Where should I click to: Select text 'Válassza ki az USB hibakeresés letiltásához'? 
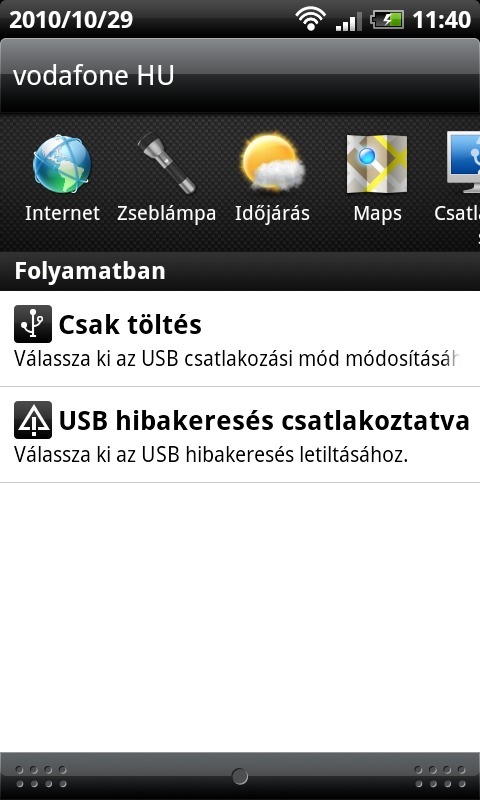point(211,455)
